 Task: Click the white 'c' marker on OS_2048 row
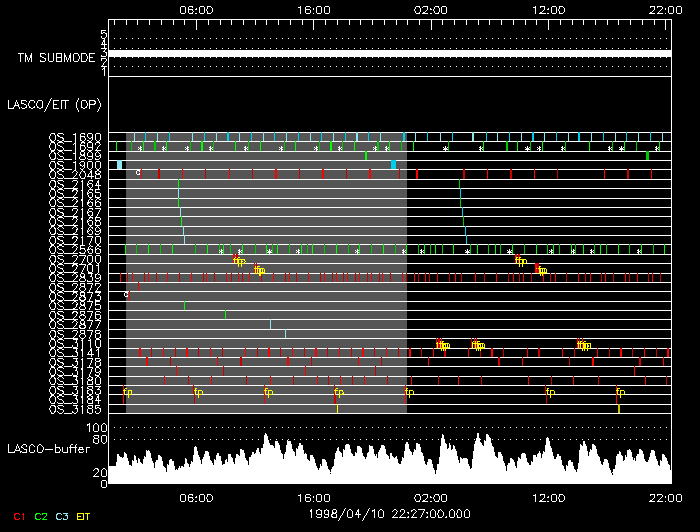click(x=138, y=173)
